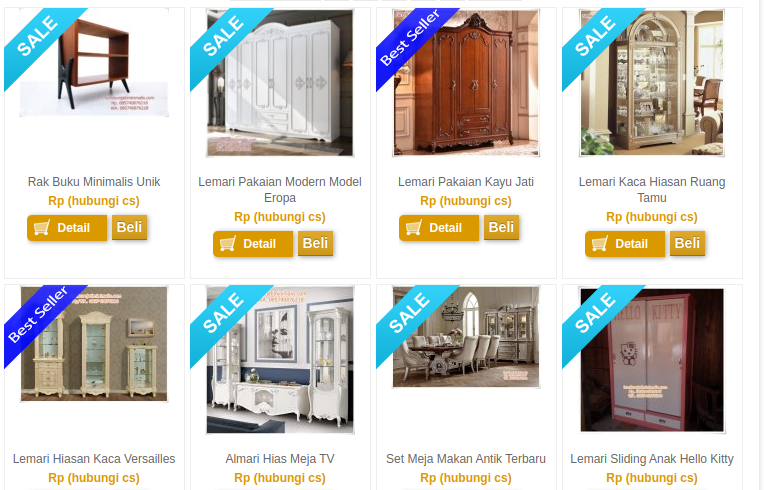764x490 pixels.
Task: Click the Lemari Hiasan Kaca Versailles image
Action: click(94, 344)
